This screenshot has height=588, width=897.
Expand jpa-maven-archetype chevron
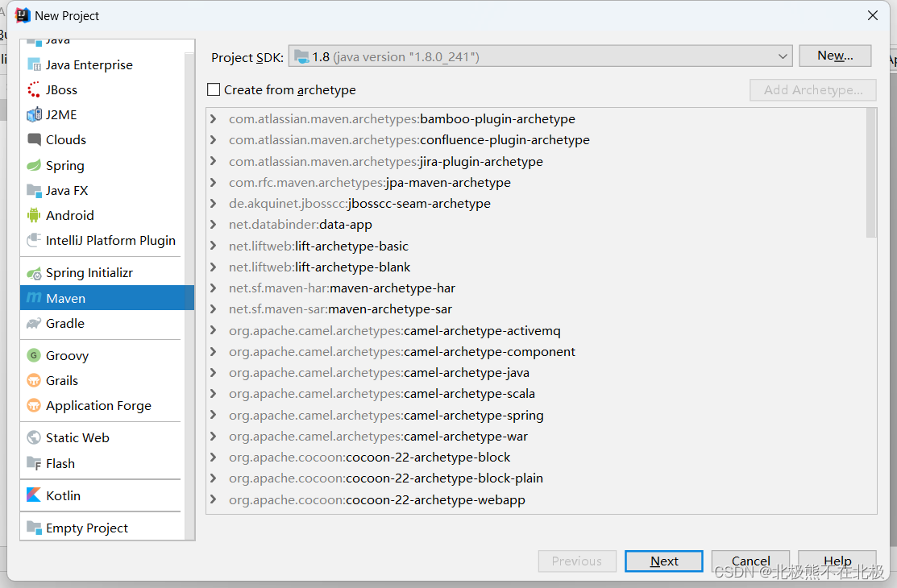[214, 182]
